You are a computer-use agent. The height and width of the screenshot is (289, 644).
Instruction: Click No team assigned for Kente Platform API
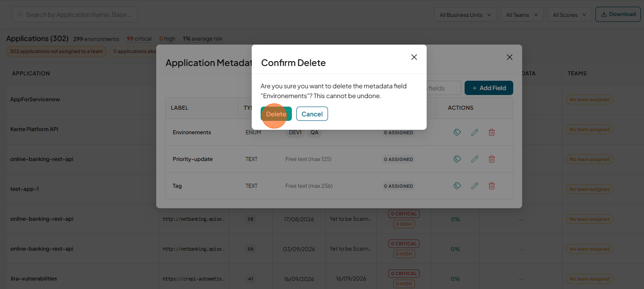coord(590,130)
